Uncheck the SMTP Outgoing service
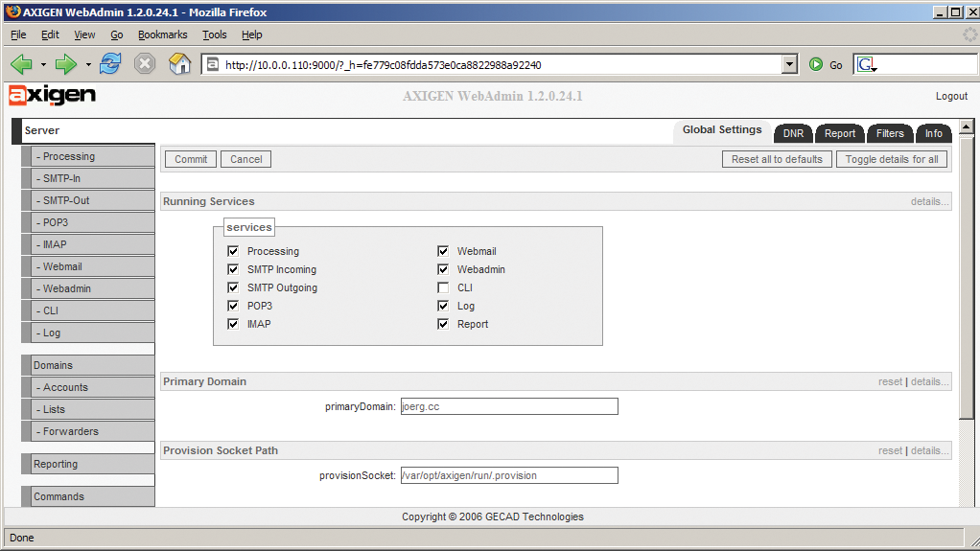Image resolution: width=980 pixels, height=551 pixels. 233,287
